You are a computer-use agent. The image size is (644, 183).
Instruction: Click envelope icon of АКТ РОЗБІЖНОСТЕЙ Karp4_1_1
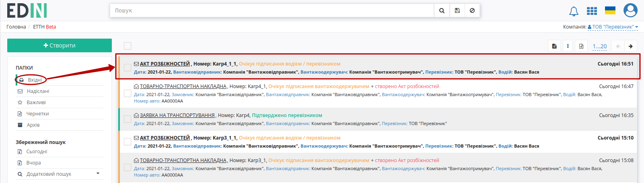[136, 64]
